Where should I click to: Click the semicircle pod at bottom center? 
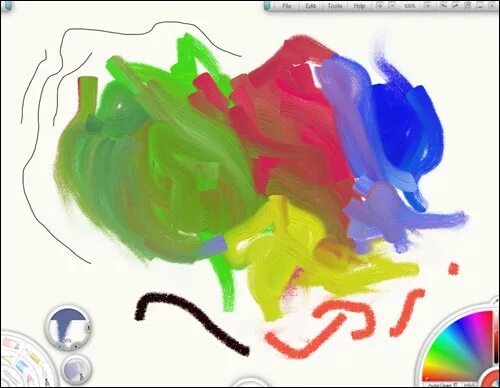click(x=251, y=383)
